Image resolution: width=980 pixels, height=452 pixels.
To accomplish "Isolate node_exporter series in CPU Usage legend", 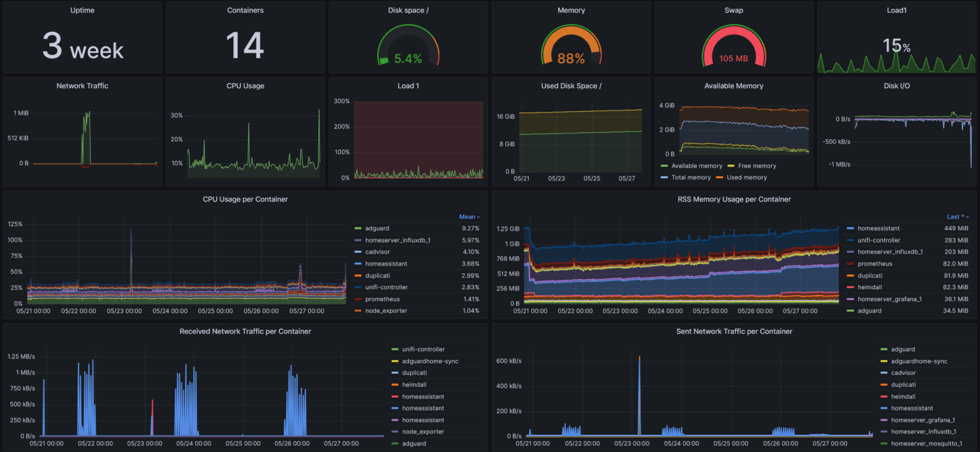I will (386, 311).
